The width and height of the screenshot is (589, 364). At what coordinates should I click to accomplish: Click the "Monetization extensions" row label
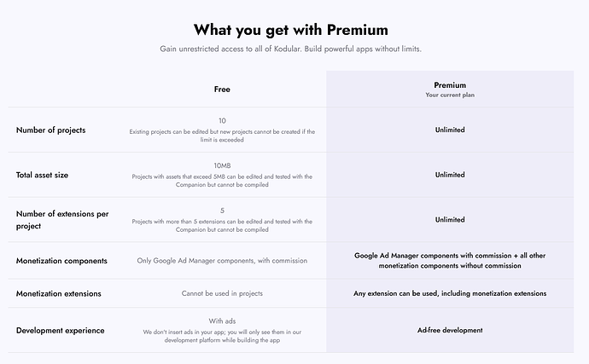59,293
